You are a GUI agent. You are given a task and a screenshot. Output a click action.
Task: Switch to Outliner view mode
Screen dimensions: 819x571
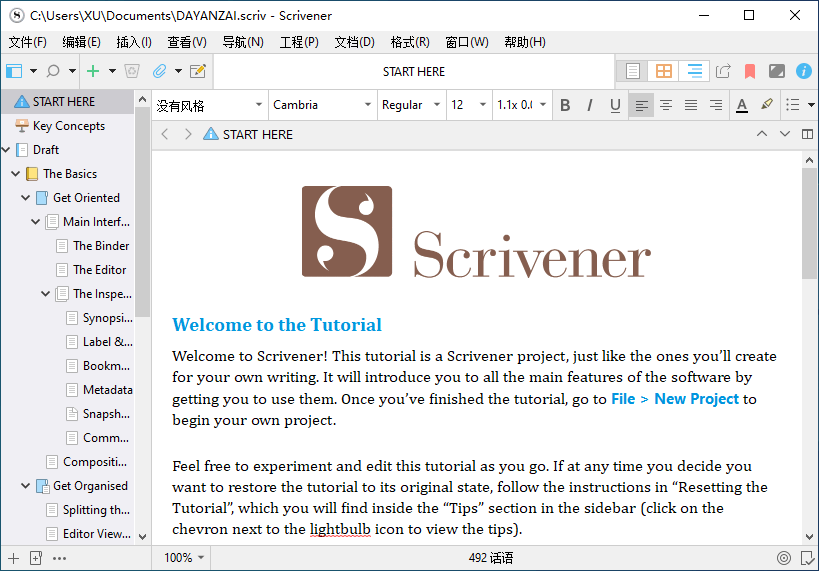(x=694, y=71)
